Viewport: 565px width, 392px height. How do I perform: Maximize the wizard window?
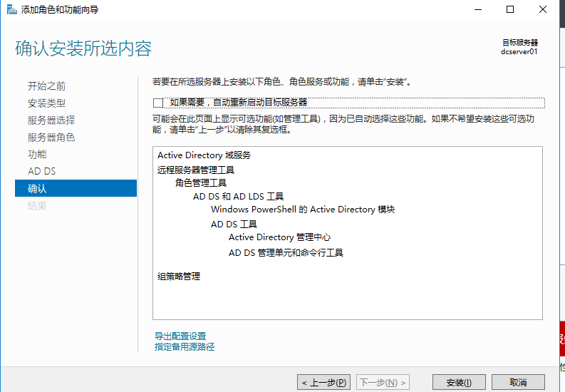pos(510,10)
